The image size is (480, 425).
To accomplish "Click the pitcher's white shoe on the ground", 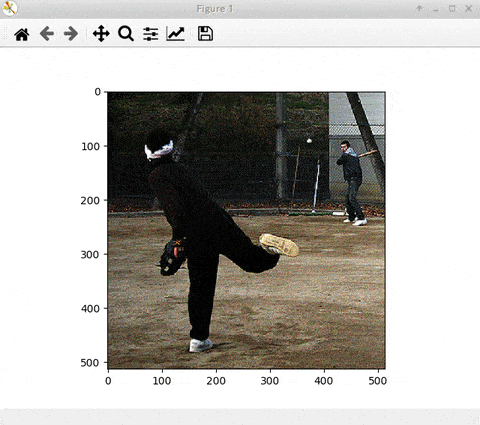I will [x=201, y=345].
